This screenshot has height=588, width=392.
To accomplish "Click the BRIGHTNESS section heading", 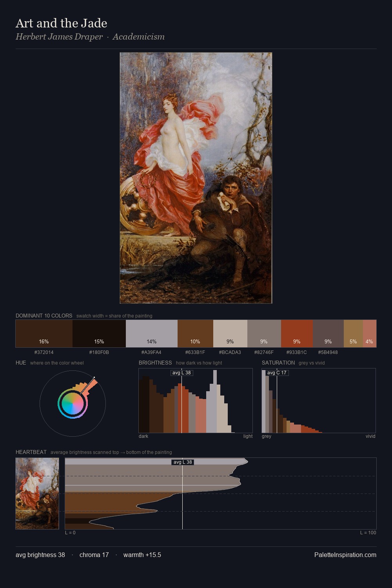I will pos(155,363).
